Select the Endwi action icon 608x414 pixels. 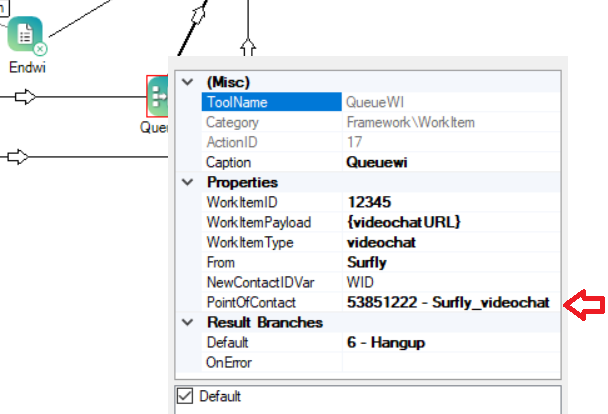[27, 36]
